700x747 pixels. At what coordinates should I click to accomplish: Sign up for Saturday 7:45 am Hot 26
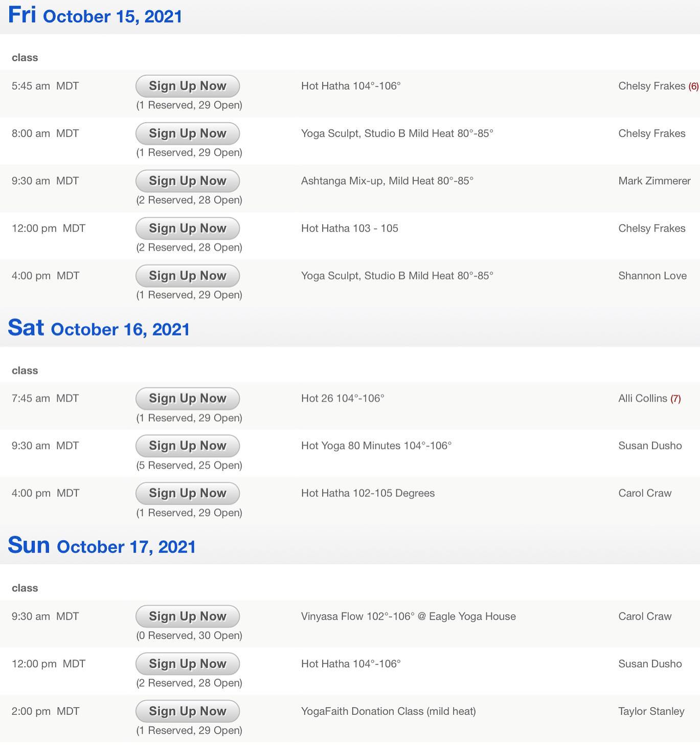pos(188,399)
